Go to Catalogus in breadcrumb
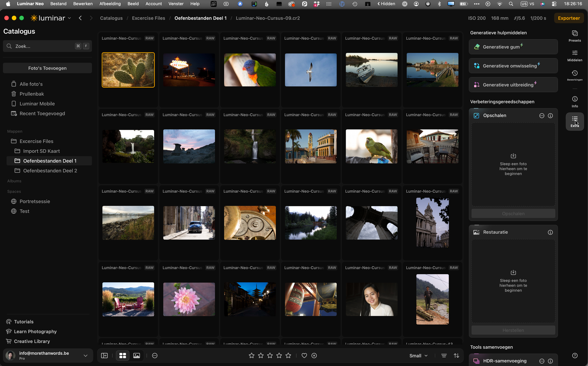 (x=111, y=18)
